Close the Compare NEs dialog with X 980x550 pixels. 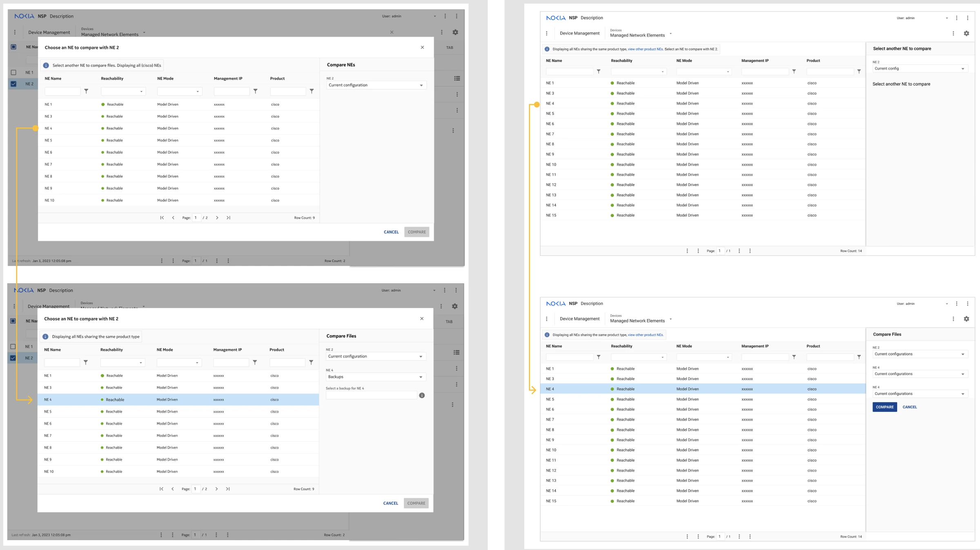(x=422, y=47)
